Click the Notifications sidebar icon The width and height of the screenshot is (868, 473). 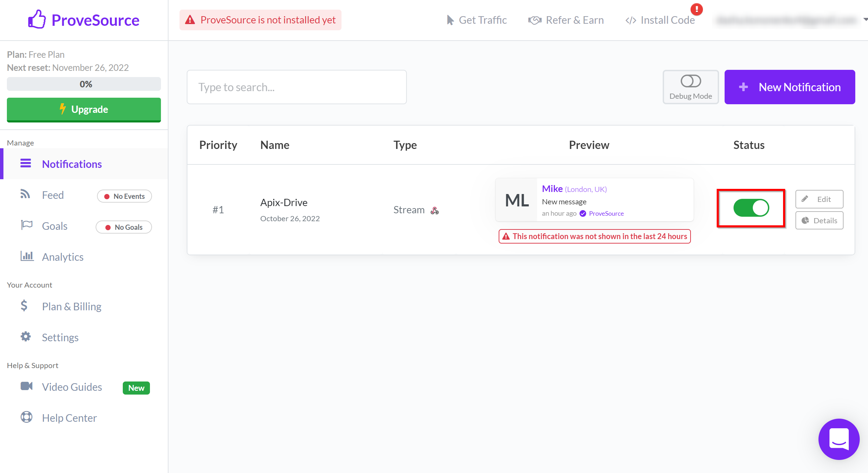click(x=25, y=164)
